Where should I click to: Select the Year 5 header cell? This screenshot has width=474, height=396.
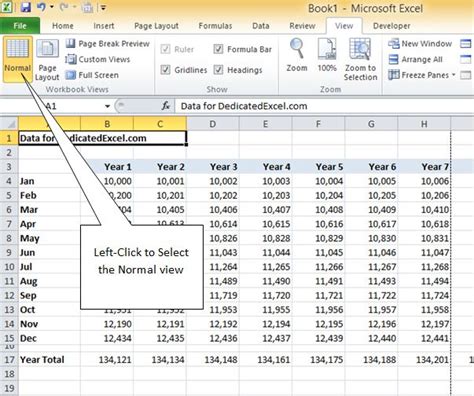click(x=318, y=167)
